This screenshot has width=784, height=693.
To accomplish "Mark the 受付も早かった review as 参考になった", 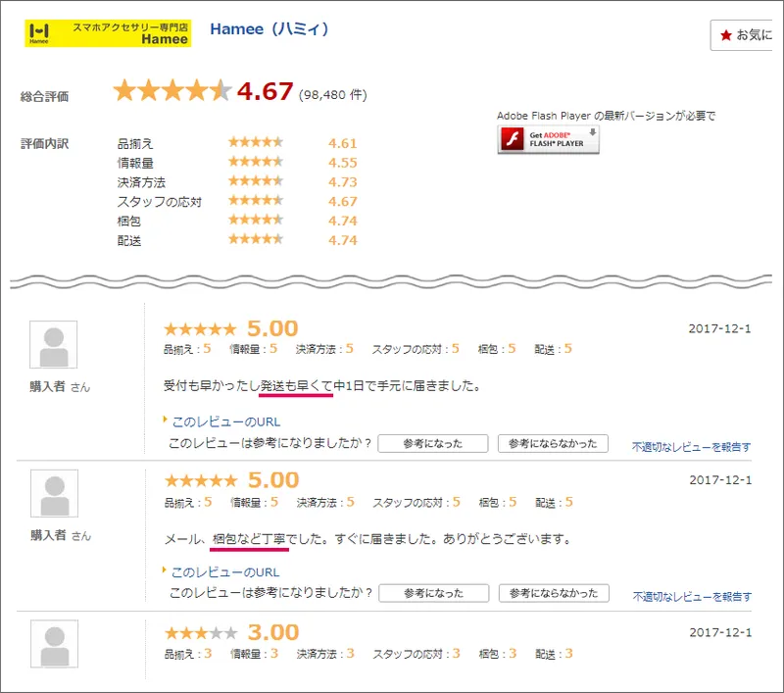I will 432,443.
